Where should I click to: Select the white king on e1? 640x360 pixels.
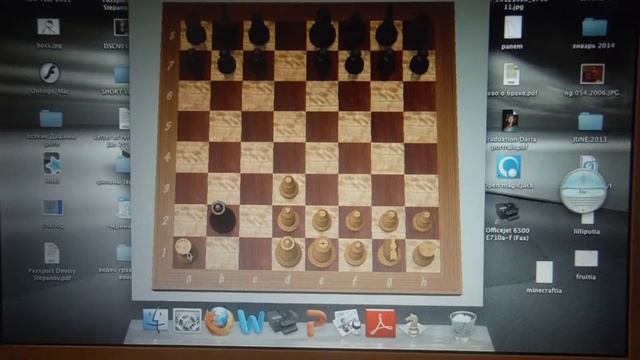[322, 252]
